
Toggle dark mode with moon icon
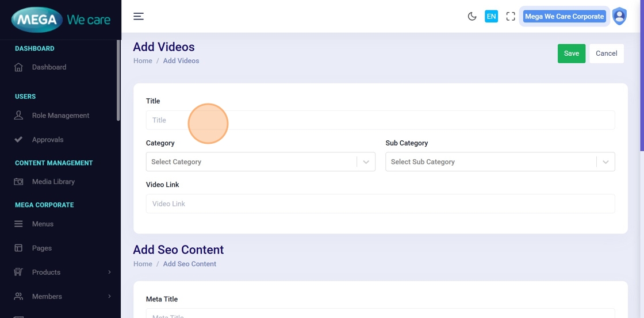click(x=472, y=16)
